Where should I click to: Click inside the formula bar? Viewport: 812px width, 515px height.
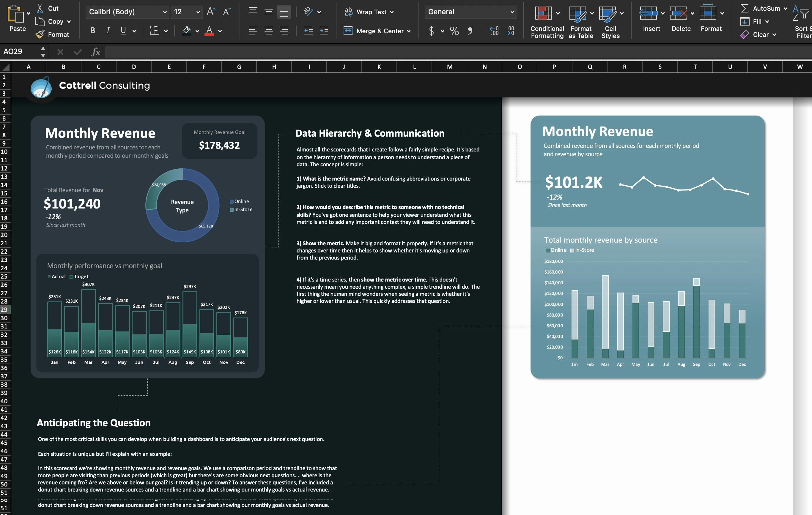[303, 52]
